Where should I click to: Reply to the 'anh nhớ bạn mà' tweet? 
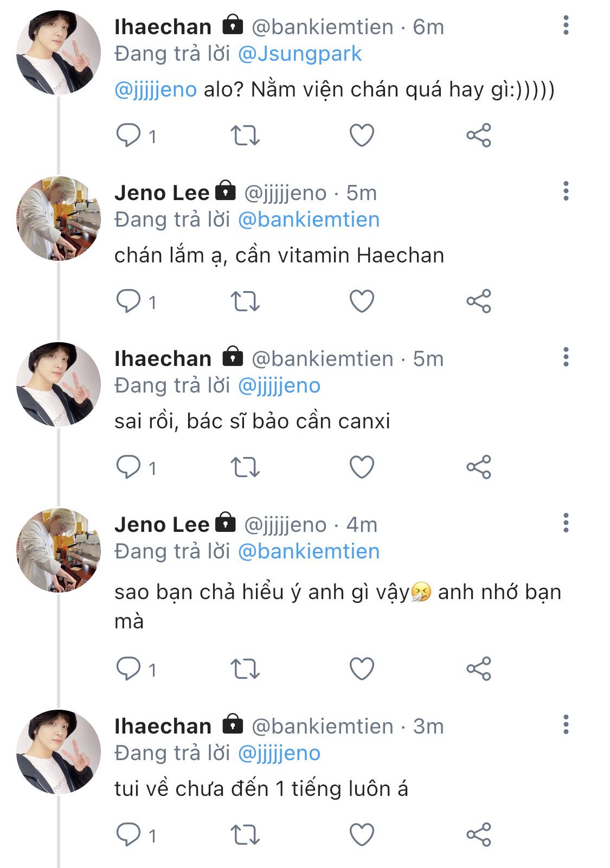tap(129, 669)
